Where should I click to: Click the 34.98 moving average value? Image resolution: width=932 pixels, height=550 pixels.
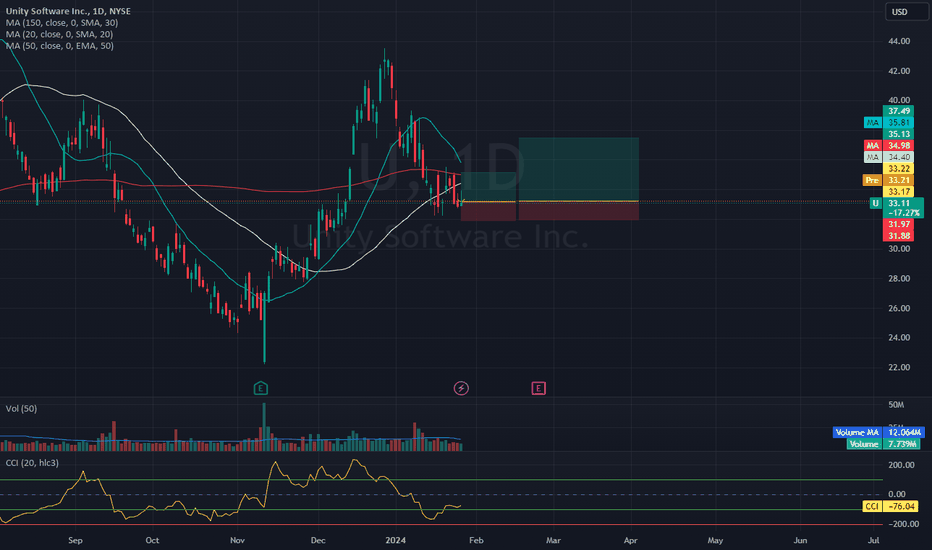[x=899, y=146]
